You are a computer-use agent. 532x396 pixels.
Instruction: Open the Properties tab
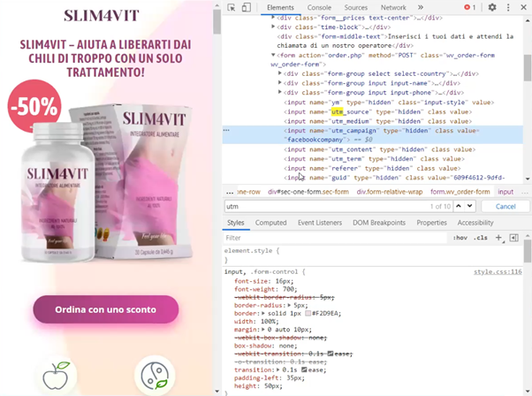pos(431,223)
